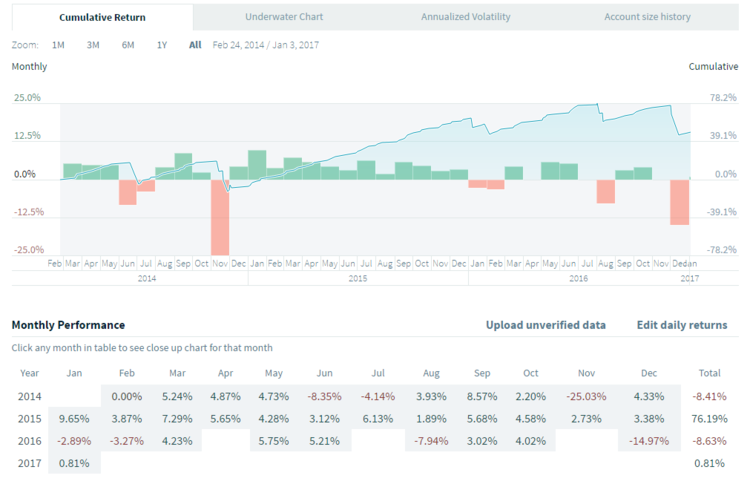
Task: Open the Edit daily returns link
Action: click(x=682, y=325)
